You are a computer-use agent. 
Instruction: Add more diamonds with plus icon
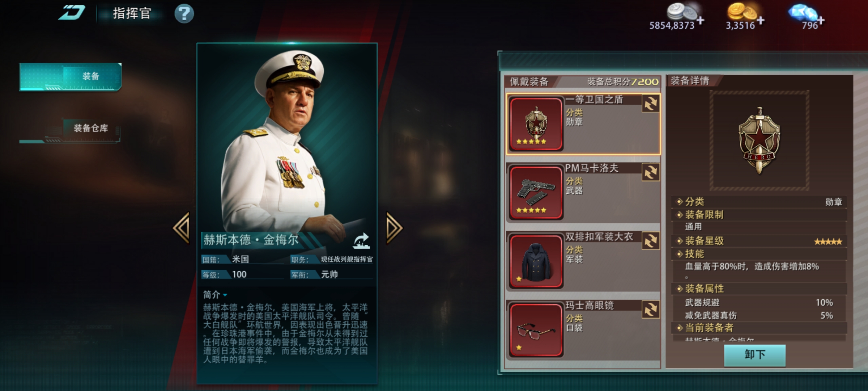[821, 20]
